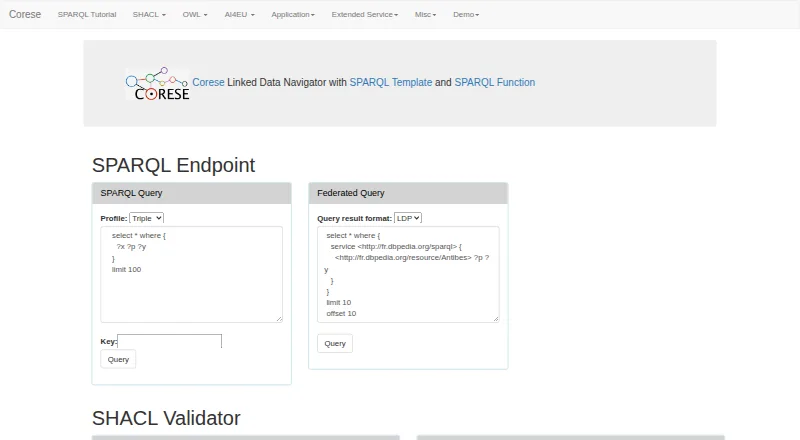
Task: Expand the OWL dropdown menu
Action: pos(195,14)
